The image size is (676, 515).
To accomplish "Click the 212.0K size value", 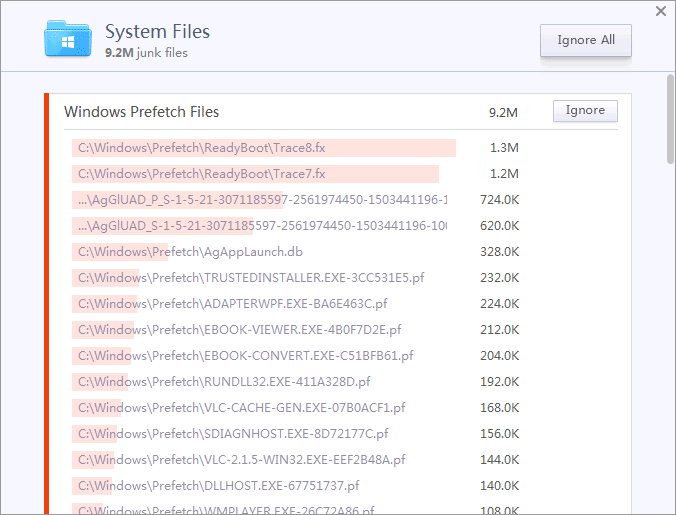I will [x=499, y=330].
